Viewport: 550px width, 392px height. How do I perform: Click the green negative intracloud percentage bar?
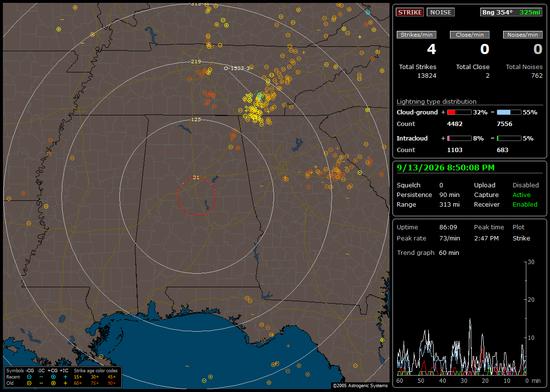point(509,139)
